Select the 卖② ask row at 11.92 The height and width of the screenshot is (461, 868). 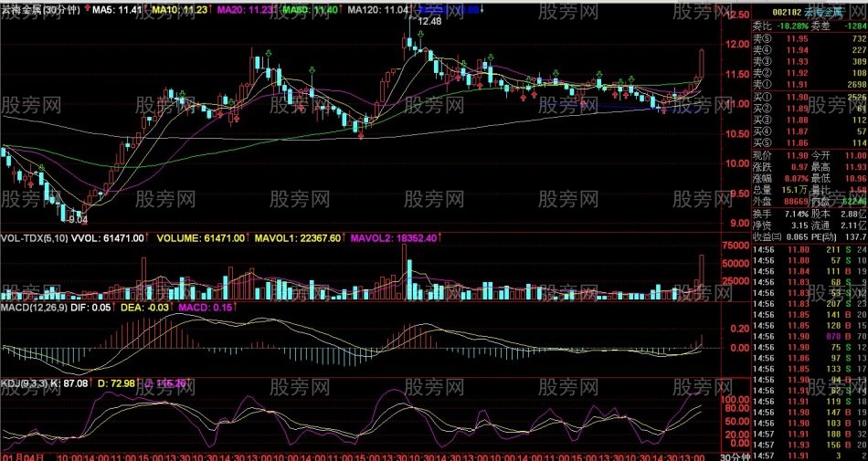[x=810, y=73]
